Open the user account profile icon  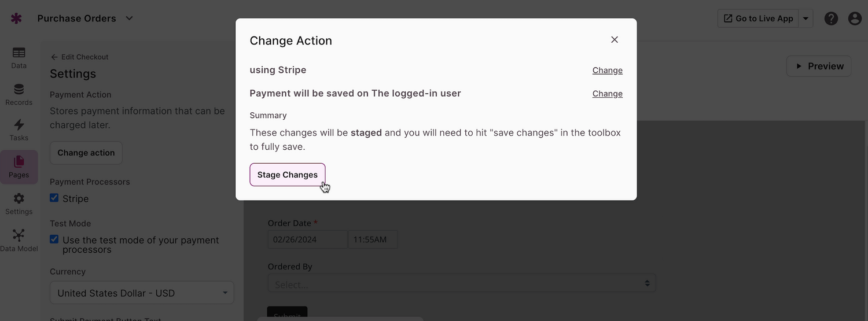point(855,19)
